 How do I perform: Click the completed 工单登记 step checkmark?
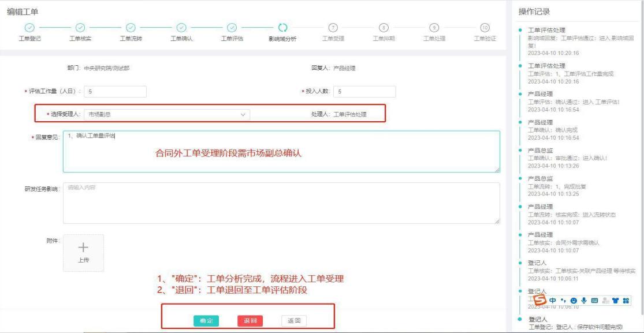[x=30, y=27]
